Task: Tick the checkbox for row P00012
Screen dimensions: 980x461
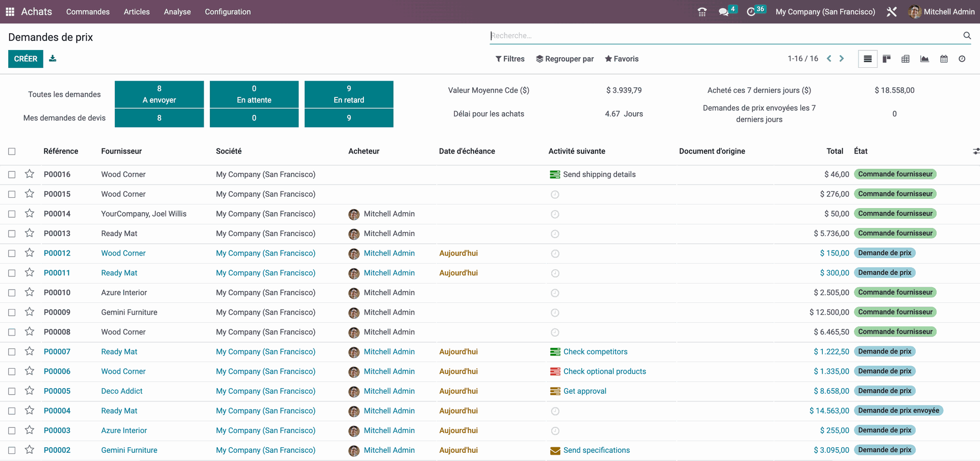Action: 12,253
